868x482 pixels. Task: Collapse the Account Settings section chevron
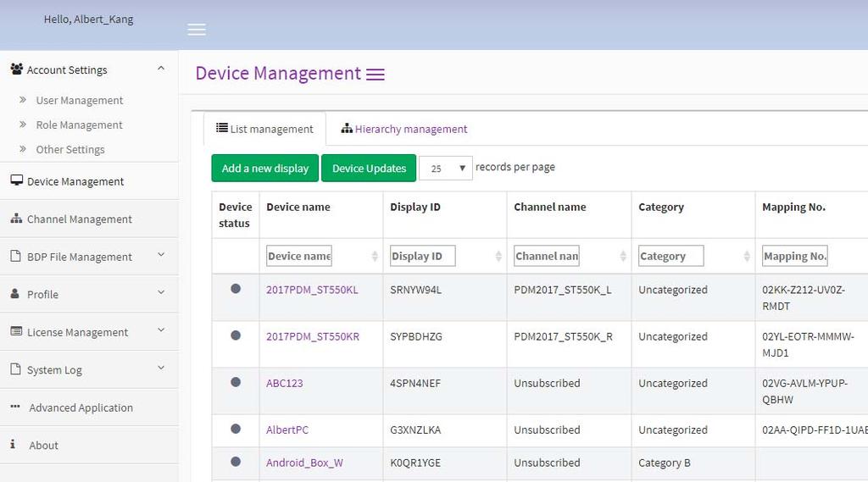pos(161,68)
